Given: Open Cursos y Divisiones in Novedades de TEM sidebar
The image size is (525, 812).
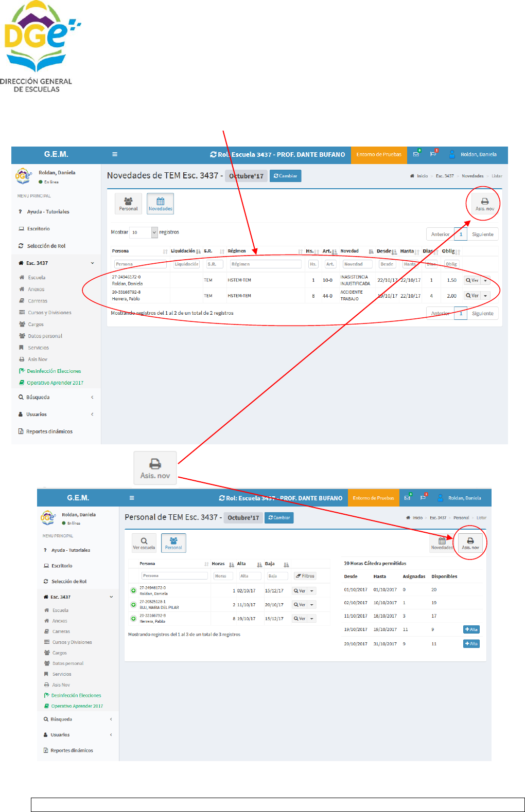Looking at the screenshot, I should click(x=49, y=313).
